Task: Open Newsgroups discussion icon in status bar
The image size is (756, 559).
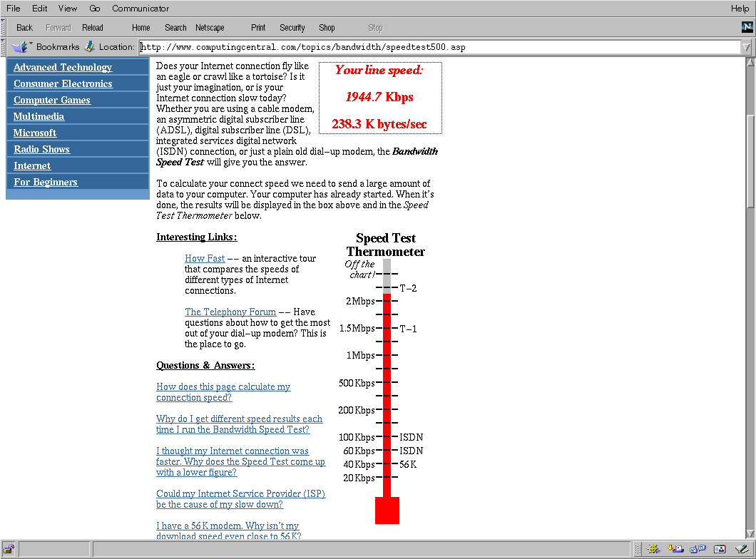Action: point(698,548)
